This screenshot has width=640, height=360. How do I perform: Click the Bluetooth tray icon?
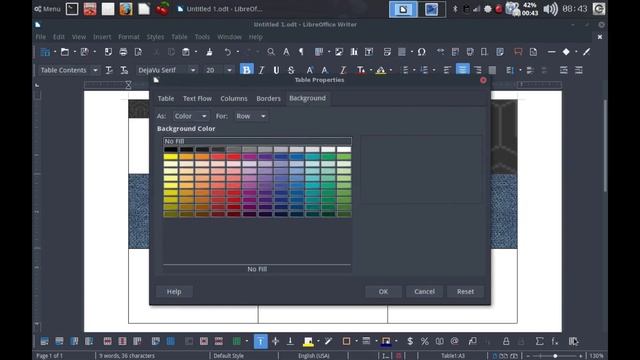pyautogui.click(x=455, y=9)
